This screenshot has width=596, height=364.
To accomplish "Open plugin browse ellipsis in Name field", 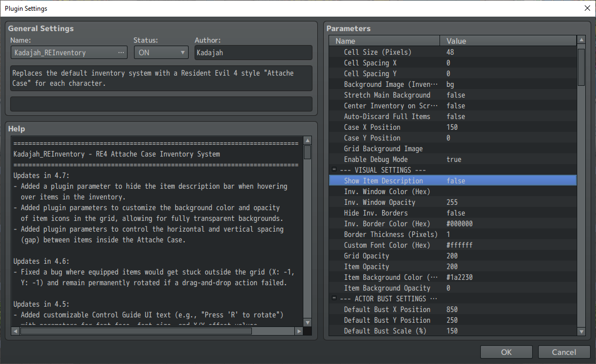I will click(121, 53).
